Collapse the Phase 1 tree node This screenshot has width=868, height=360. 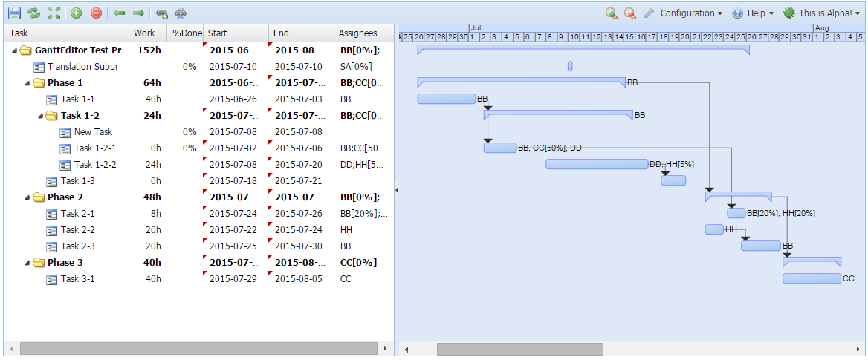(x=27, y=83)
